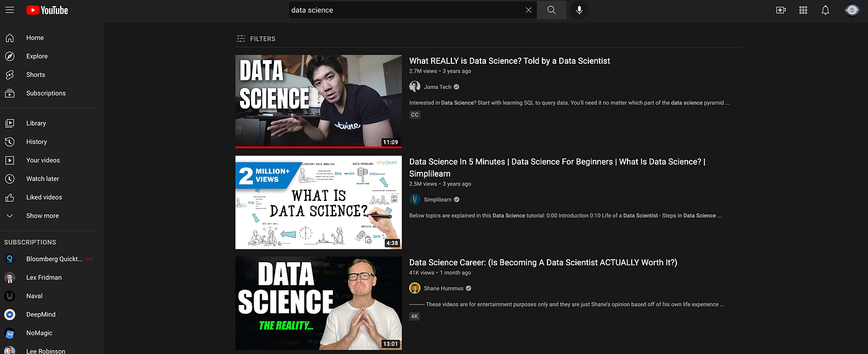868x354 pixels.
Task: Click the Home icon in sidebar
Action: pyautogui.click(x=10, y=38)
